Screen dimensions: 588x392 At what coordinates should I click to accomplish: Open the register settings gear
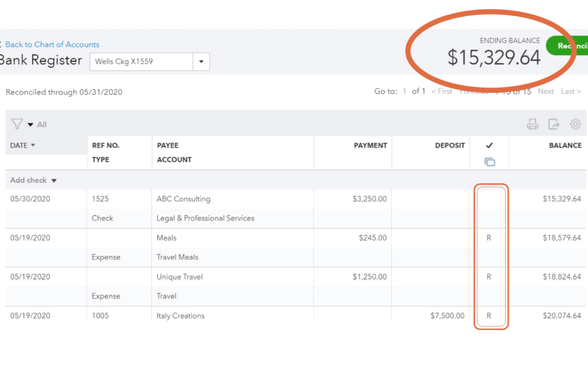pos(575,124)
